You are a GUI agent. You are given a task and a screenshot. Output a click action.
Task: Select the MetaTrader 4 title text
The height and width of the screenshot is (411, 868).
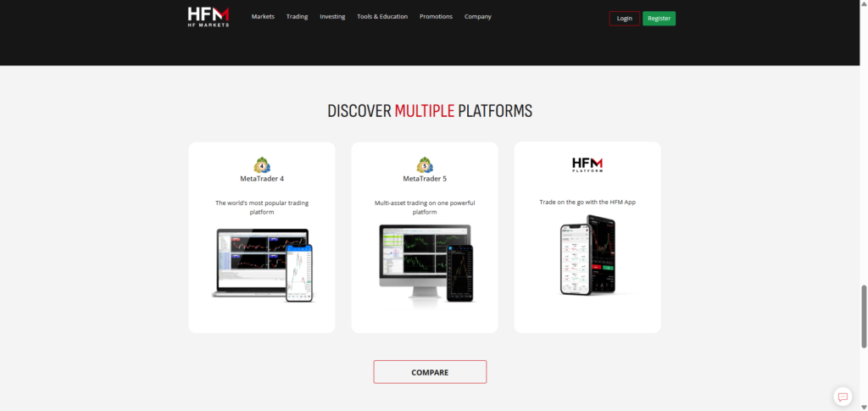click(262, 179)
